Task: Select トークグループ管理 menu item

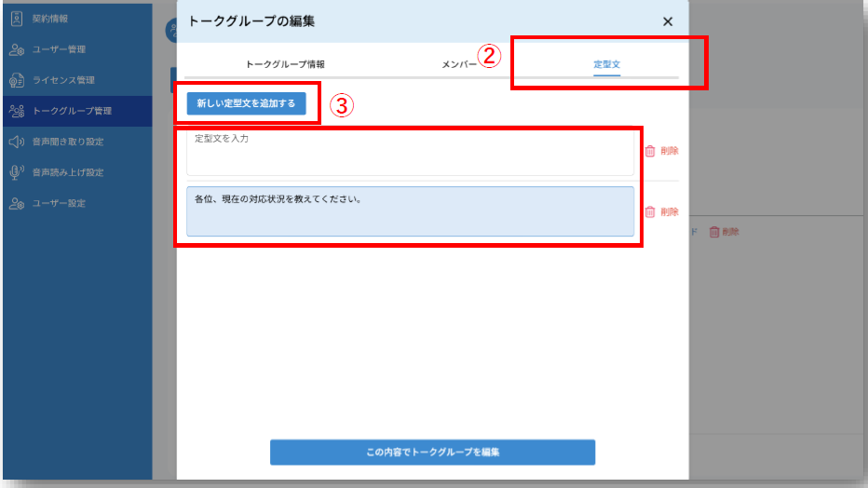Action: [x=77, y=111]
